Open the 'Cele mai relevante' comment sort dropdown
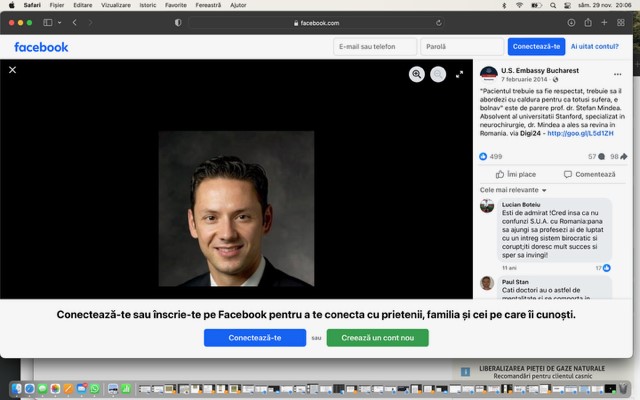 coord(513,190)
